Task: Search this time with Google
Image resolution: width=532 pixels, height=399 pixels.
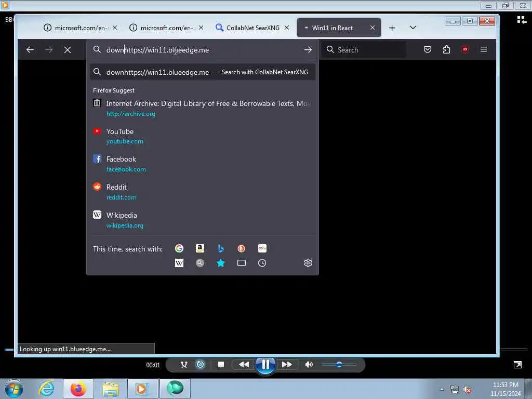Action: (x=179, y=248)
